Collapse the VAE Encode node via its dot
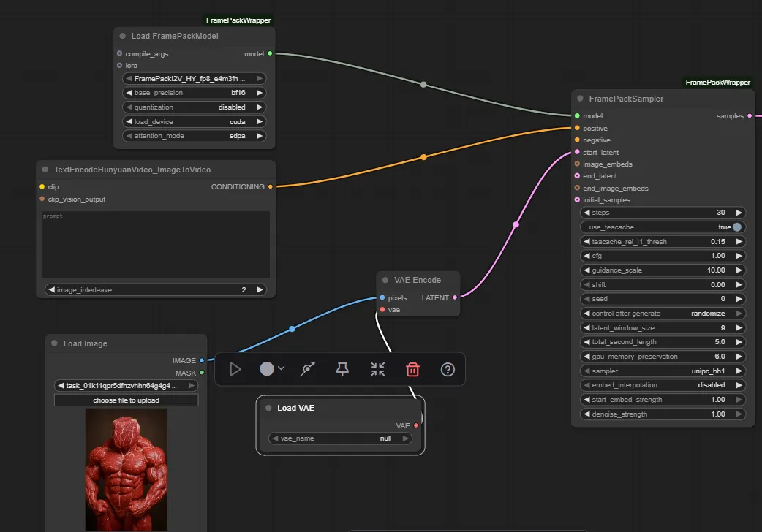Viewport: 762px width, 532px height. pos(385,280)
